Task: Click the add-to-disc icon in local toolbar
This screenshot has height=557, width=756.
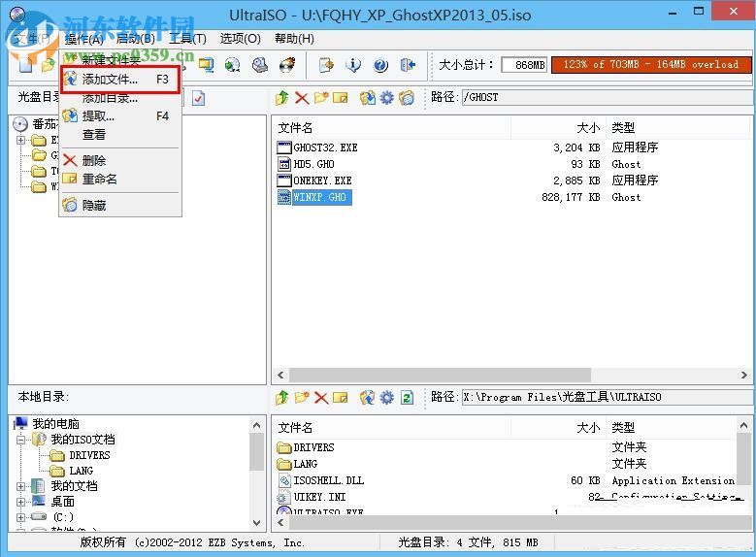Action: (x=368, y=398)
